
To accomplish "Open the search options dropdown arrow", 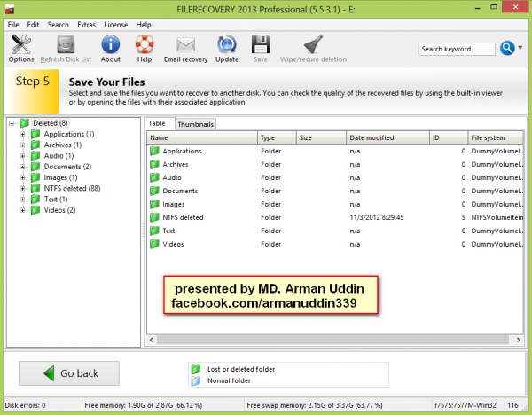I will point(520,48).
